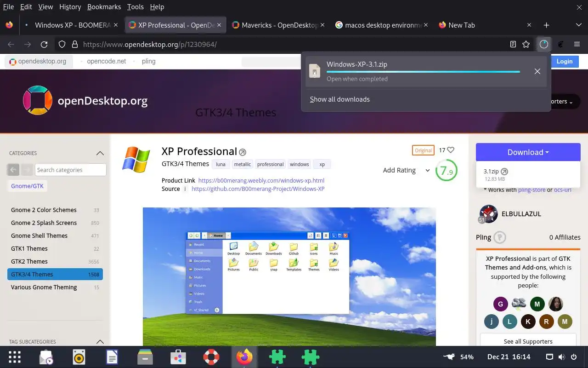The width and height of the screenshot is (588, 368).
Task: Click Show all downloads
Action: coord(339,99)
